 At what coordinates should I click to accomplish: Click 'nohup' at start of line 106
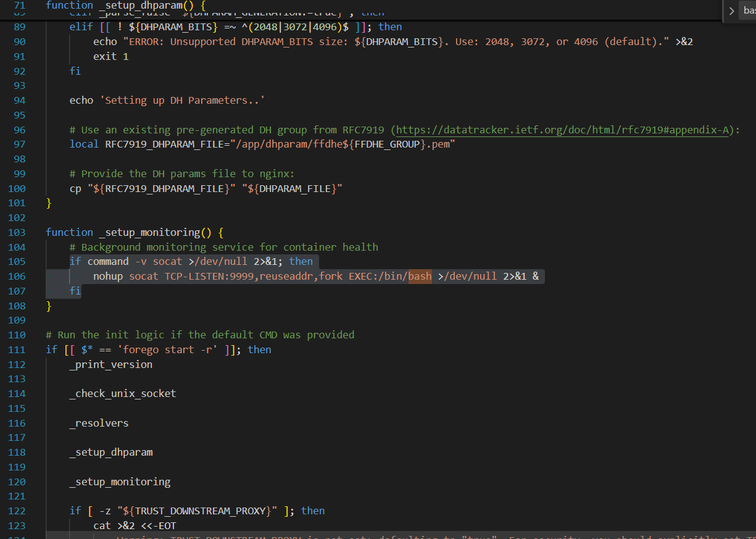[x=108, y=276]
